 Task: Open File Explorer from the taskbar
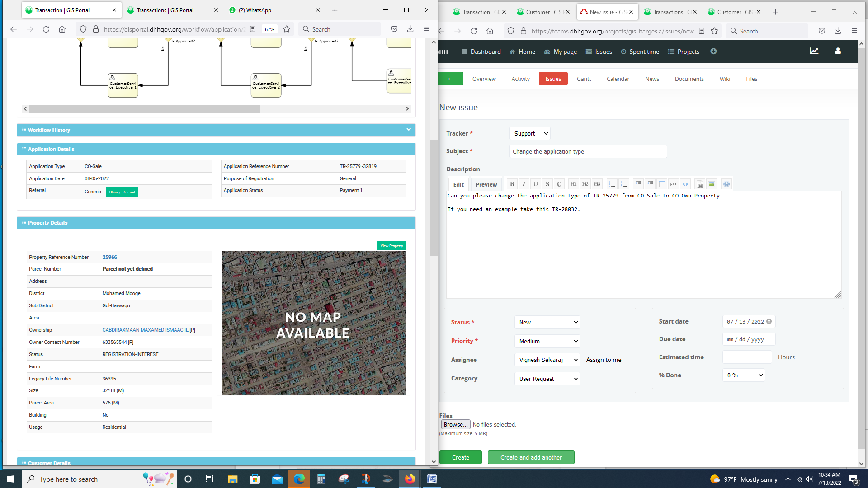coord(232,479)
